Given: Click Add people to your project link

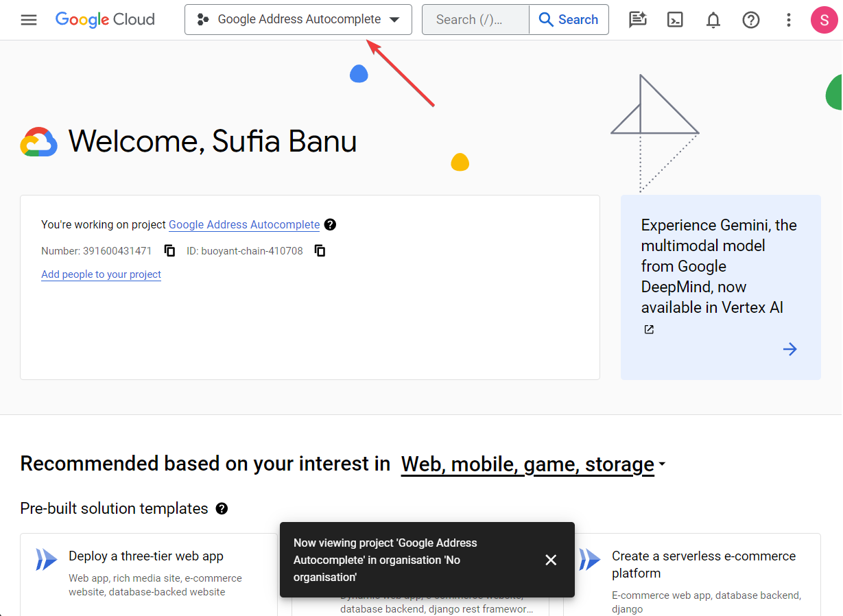Looking at the screenshot, I should point(101,274).
